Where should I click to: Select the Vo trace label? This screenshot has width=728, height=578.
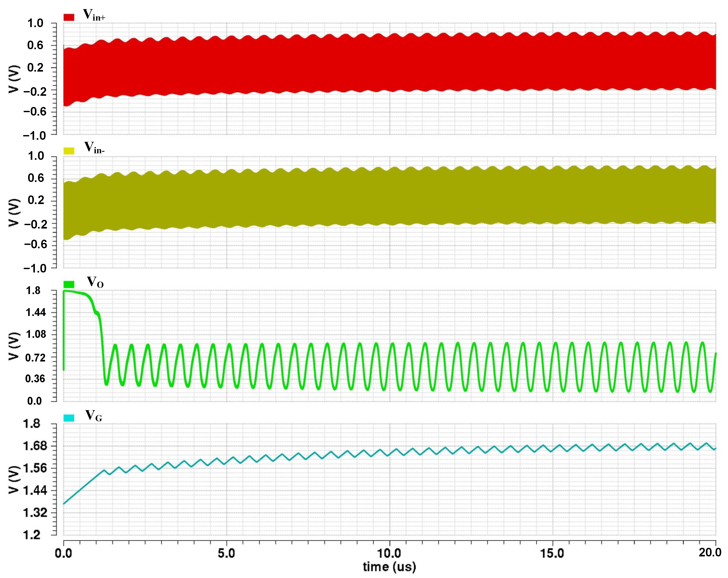[95, 282]
